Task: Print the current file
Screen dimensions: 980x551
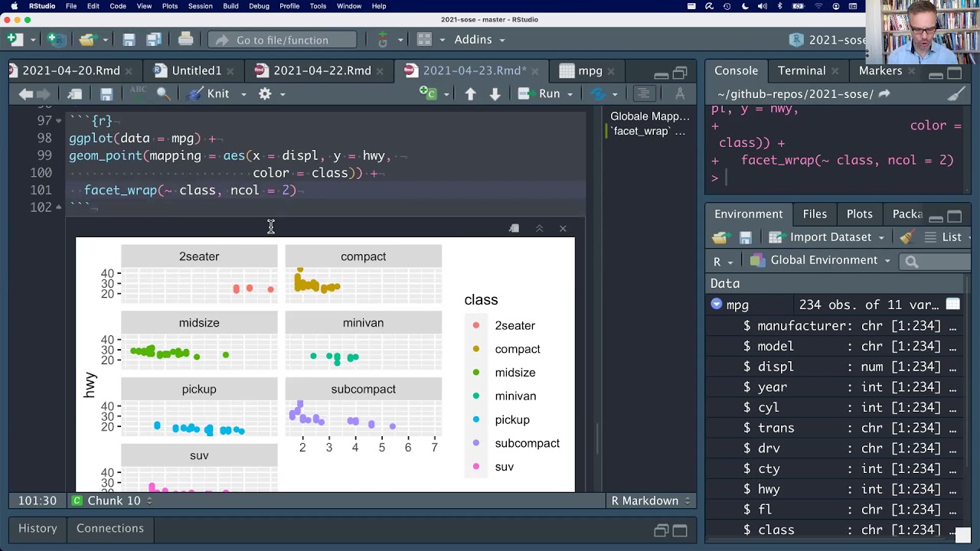Action: (x=185, y=39)
